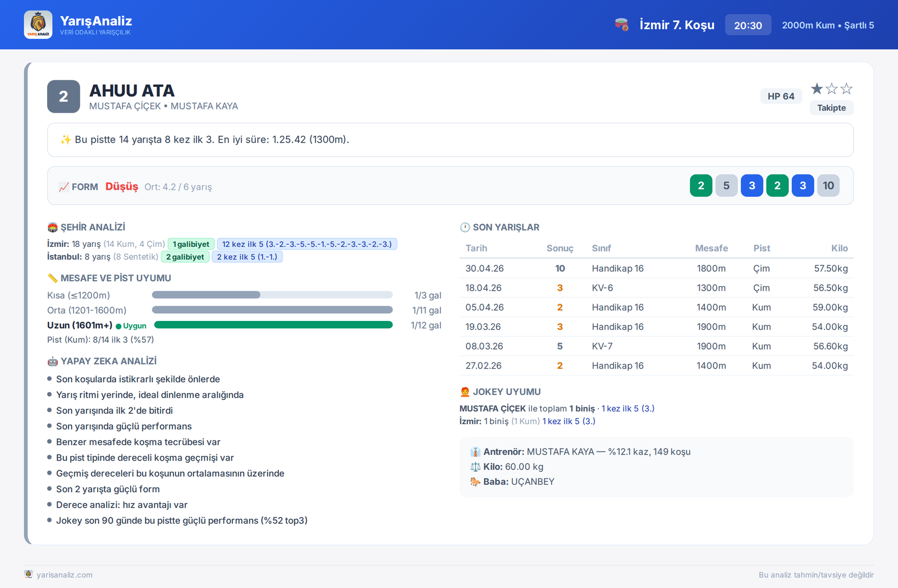Screen dimensions: 898x588
Task: Click the gray form result chip 10
Action: pos(828,186)
